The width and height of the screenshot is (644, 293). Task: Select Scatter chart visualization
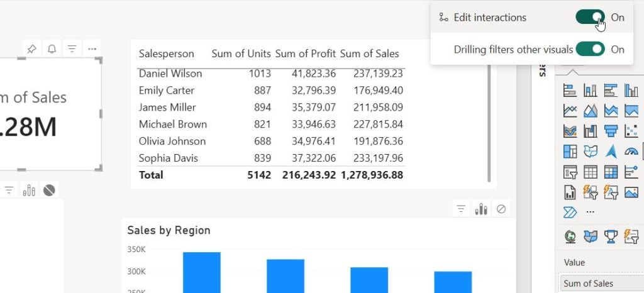(x=631, y=131)
